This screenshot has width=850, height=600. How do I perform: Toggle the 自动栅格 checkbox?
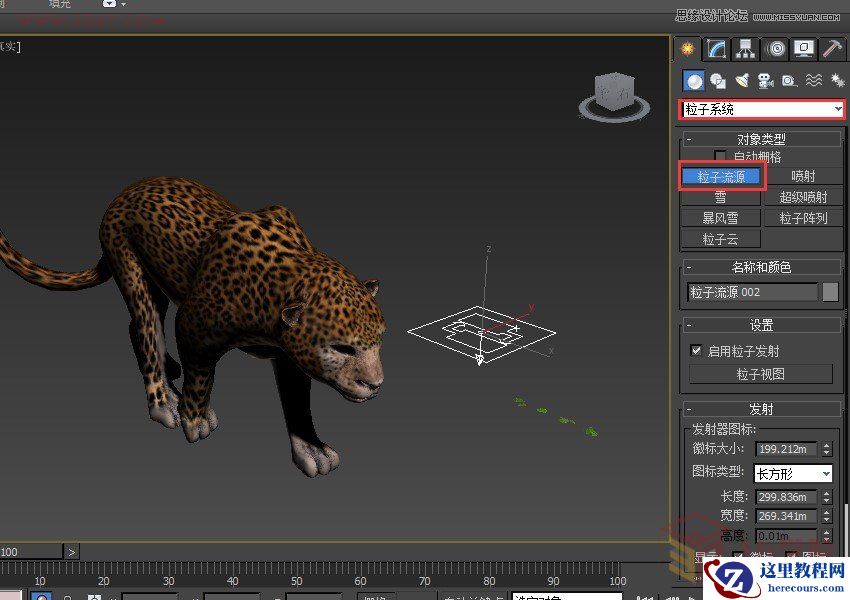720,156
